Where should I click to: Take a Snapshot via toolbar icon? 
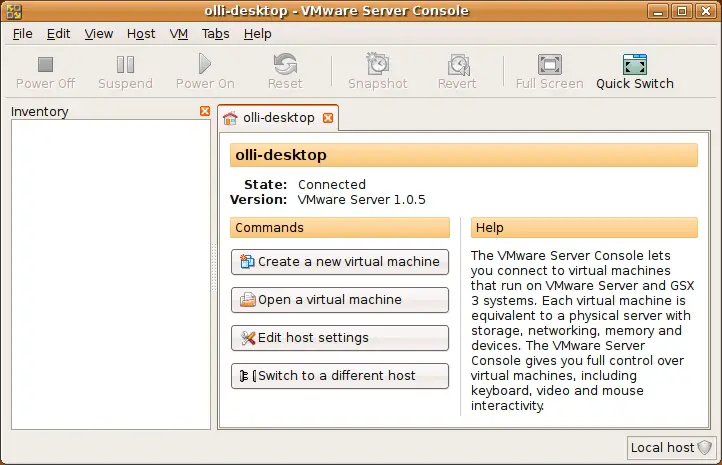(x=378, y=64)
